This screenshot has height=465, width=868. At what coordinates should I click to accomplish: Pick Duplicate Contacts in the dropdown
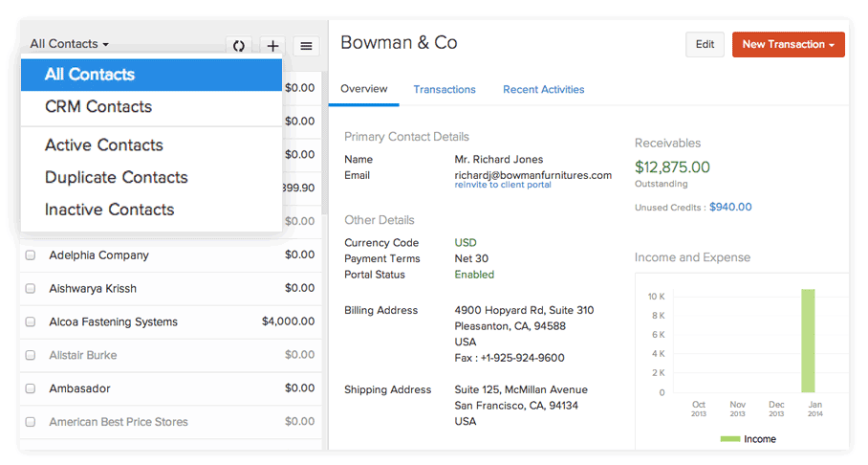click(117, 178)
